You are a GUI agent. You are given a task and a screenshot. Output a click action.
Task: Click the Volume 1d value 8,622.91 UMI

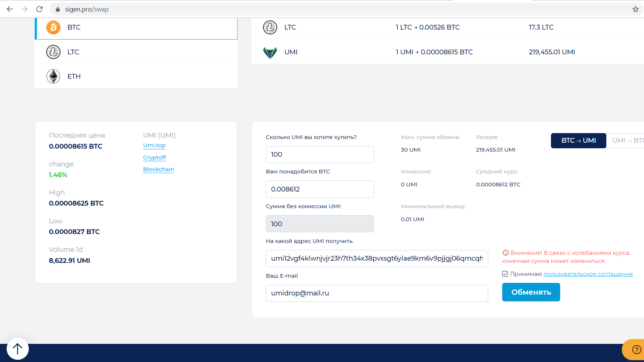tap(69, 261)
